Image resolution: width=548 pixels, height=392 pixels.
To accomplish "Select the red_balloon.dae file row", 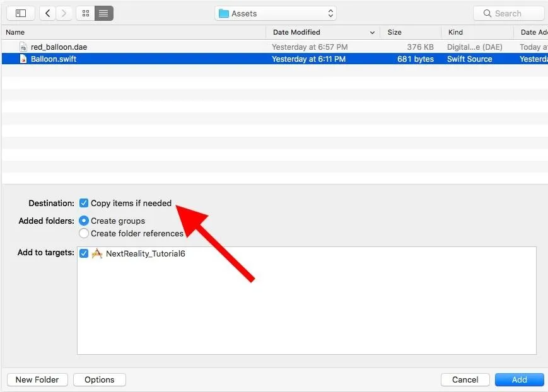I will 275,47.
